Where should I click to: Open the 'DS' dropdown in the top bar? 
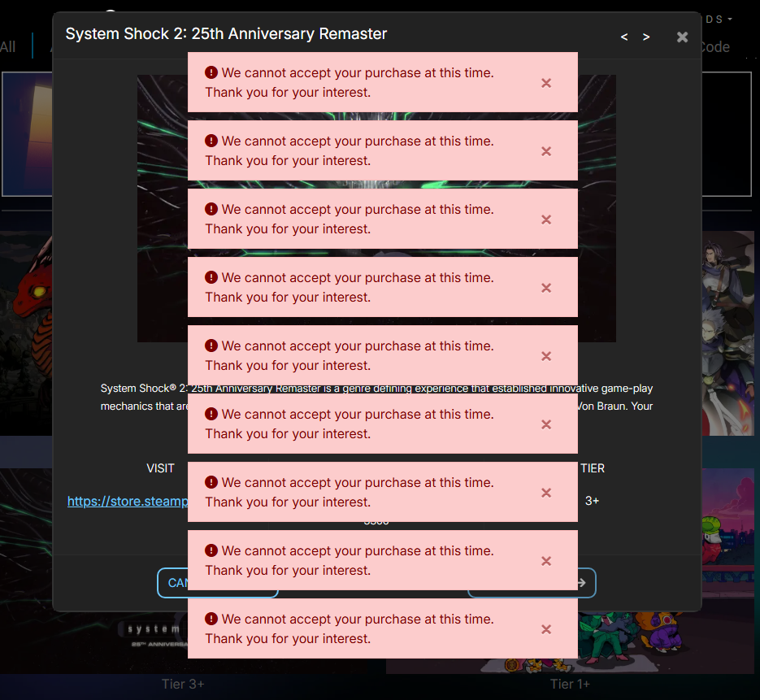(719, 20)
